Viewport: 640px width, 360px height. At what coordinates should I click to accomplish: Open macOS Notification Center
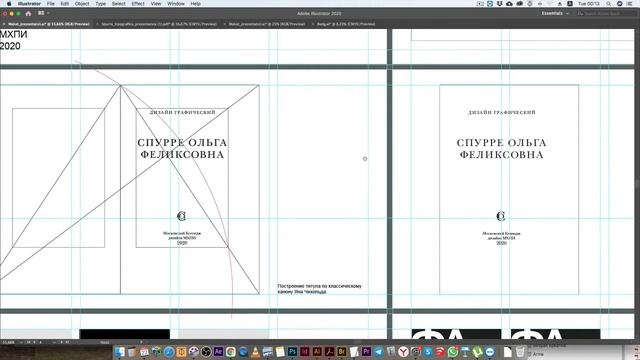click(x=629, y=4)
